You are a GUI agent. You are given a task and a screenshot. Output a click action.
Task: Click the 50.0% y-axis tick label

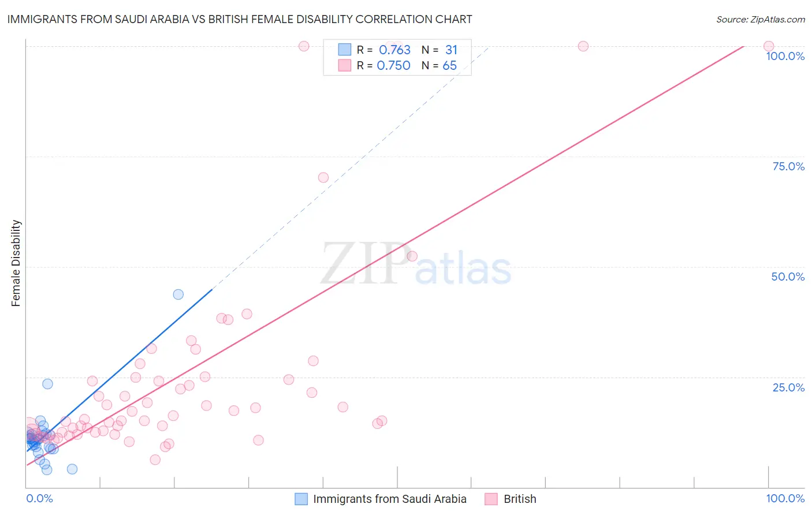click(788, 277)
